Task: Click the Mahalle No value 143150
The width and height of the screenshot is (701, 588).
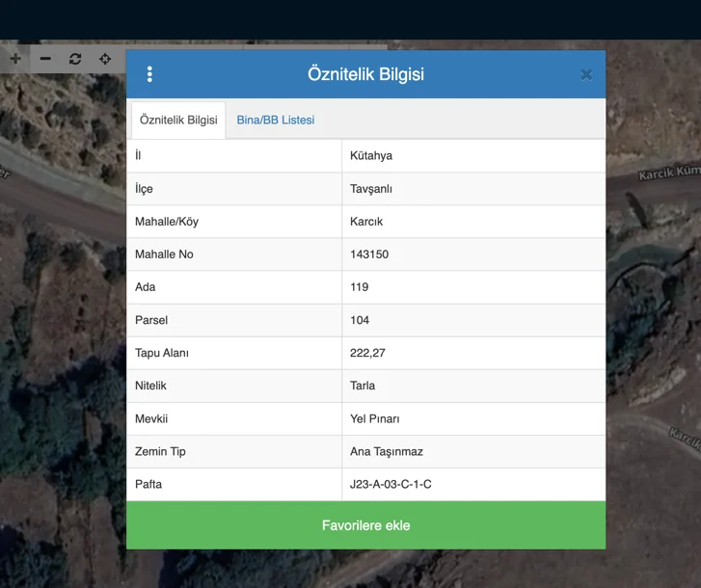Action: coord(369,254)
